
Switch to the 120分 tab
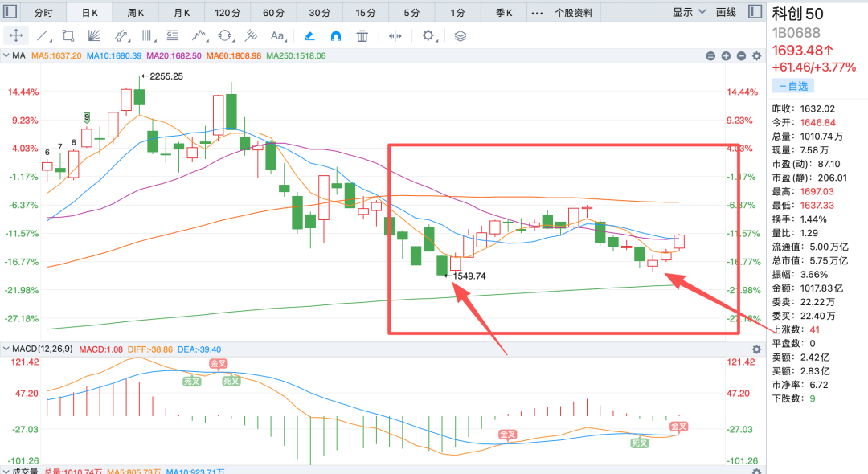click(x=227, y=13)
